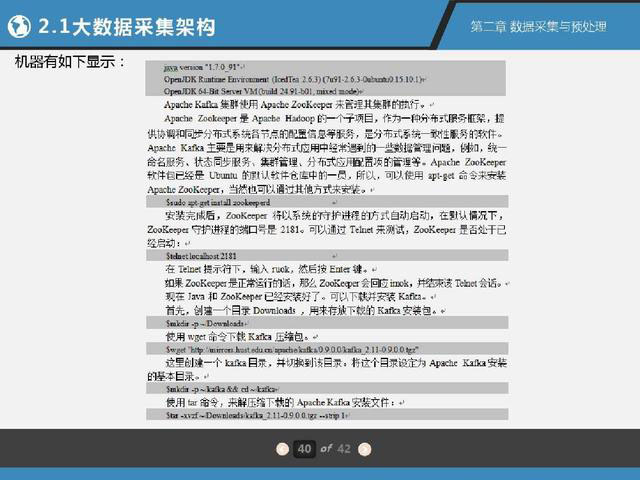640x480 pixels.
Task: Click the slide title 2.1大数据采集架构
Action: (124, 25)
